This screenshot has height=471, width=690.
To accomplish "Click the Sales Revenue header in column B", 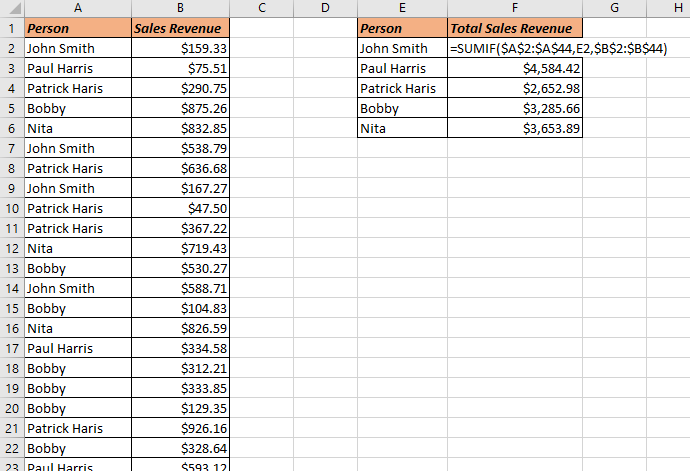I will (x=180, y=28).
